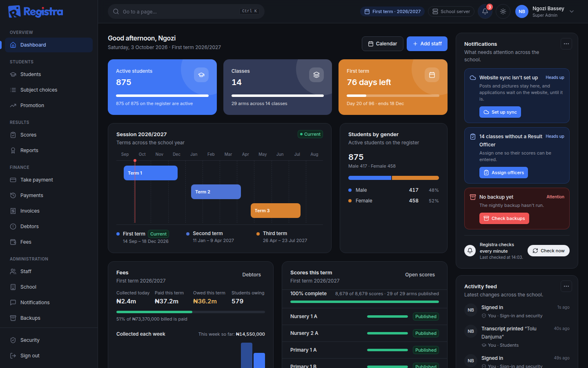Click the Classes layers icon
Screen dimensions: 588x368
click(x=316, y=75)
